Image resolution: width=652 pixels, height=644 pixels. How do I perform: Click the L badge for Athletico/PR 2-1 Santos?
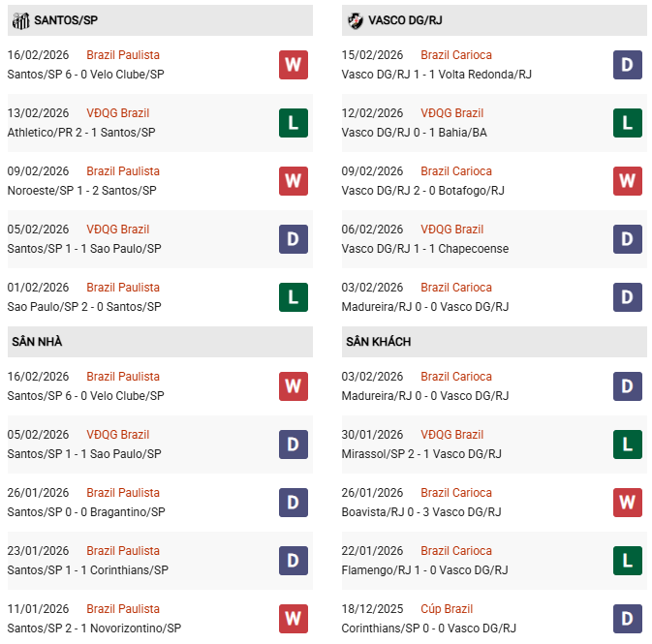[x=293, y=123]
